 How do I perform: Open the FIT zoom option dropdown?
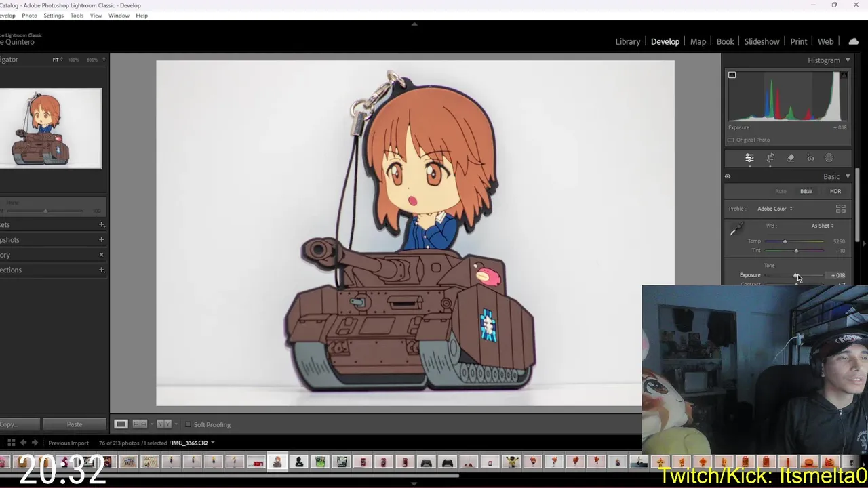point(58,60)
